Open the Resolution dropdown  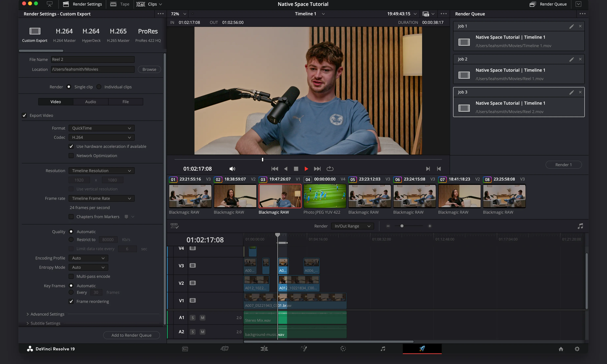[x=102, y=171]
